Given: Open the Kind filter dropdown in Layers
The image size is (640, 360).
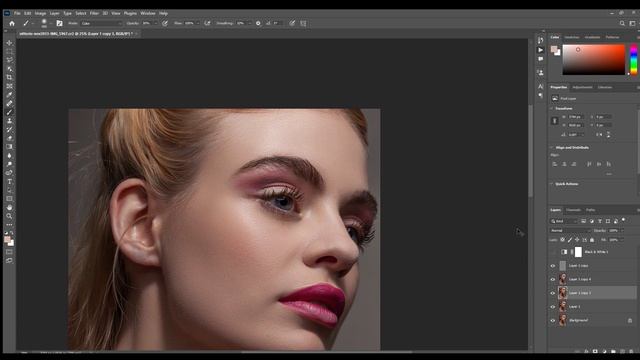Looking at the screenshot, I should pyautogui.click(x=564, y=221).
